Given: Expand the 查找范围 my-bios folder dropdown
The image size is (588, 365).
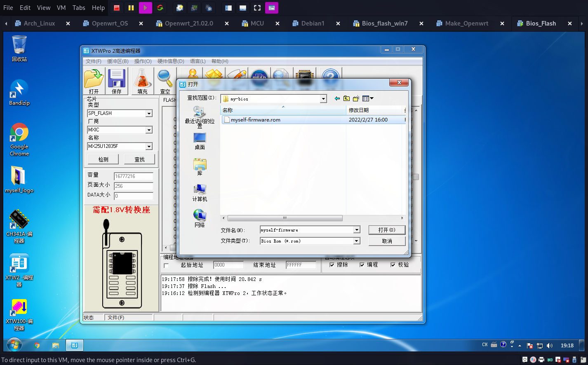Looking at the screenshot, I should 323,99.
